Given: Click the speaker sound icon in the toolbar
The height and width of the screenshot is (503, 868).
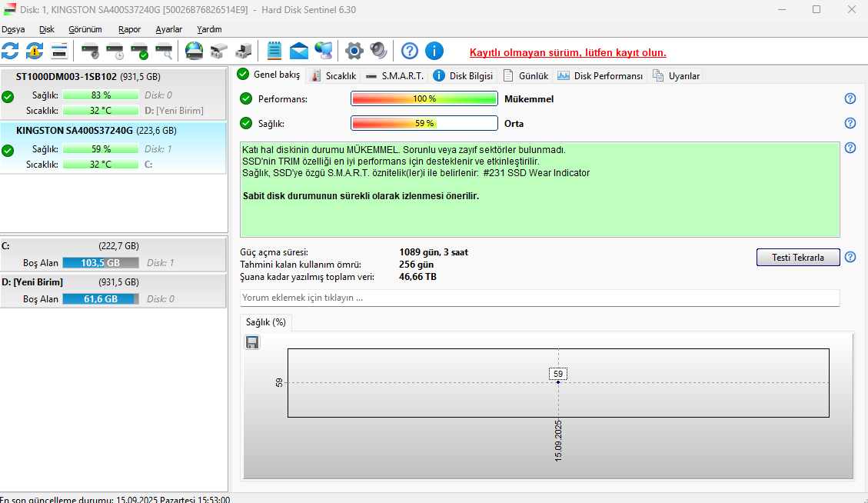Looking at the screenshot, I should click(x=378, y=51).
